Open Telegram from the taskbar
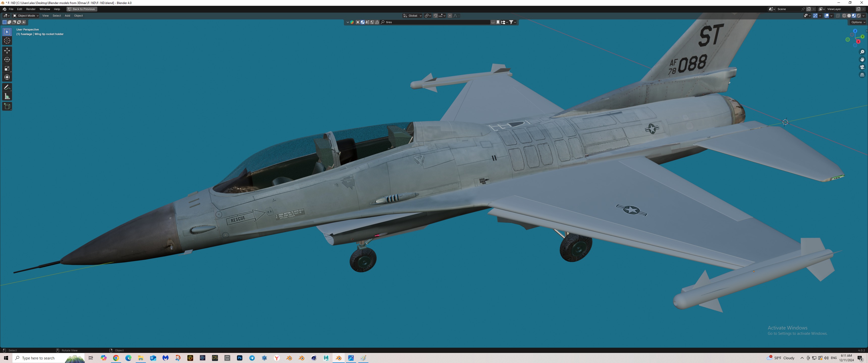The width and height of the screenshot is (868, 363). coord(252,358)
